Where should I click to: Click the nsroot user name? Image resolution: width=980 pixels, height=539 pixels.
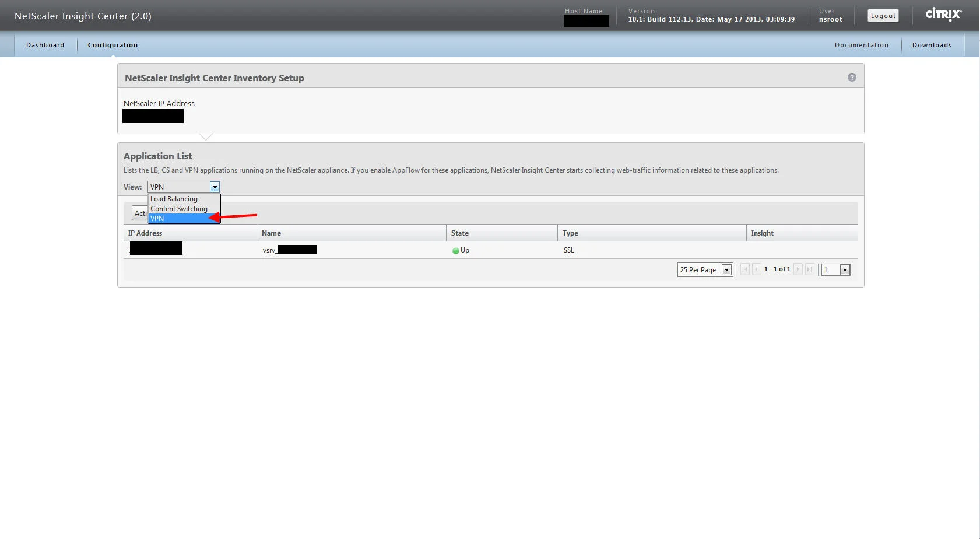point(831,19)
